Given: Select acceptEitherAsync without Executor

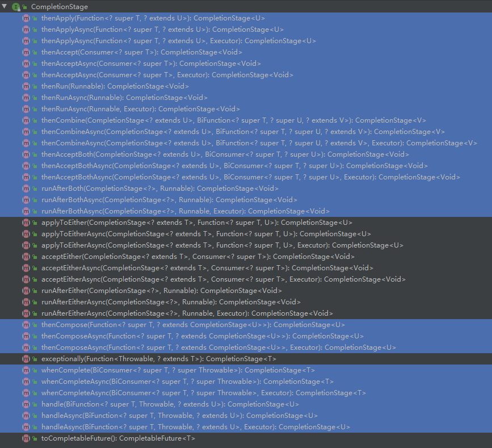Looking at the screenshot, I should click(207, 268).
